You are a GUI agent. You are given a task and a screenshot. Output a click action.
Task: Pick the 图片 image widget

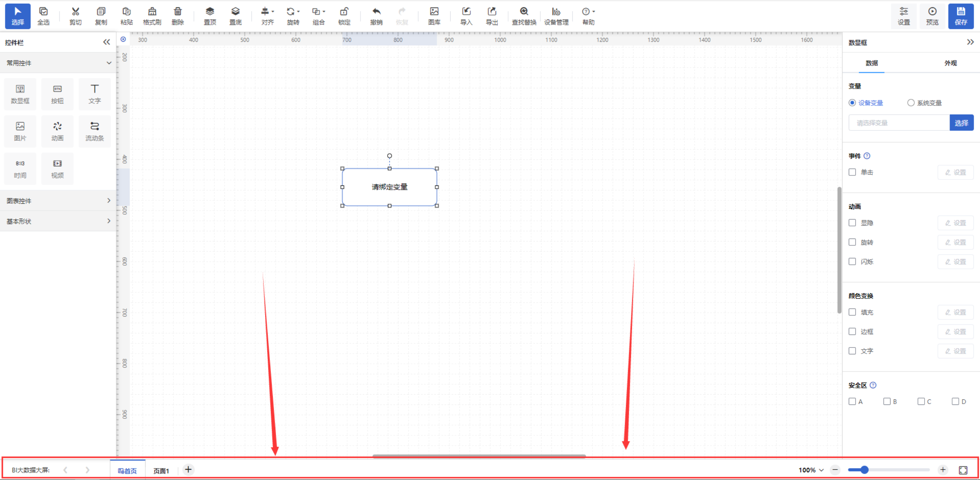(20, 131)
